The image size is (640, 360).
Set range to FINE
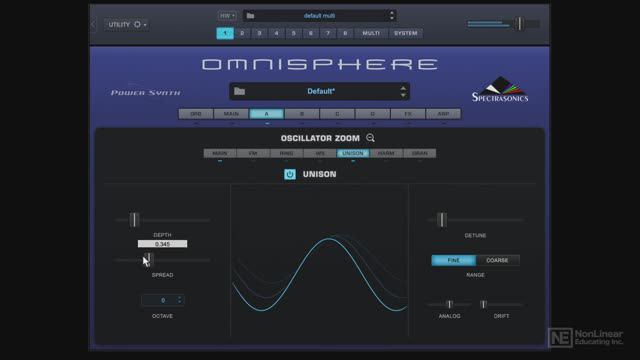click(x=453, y=260)
